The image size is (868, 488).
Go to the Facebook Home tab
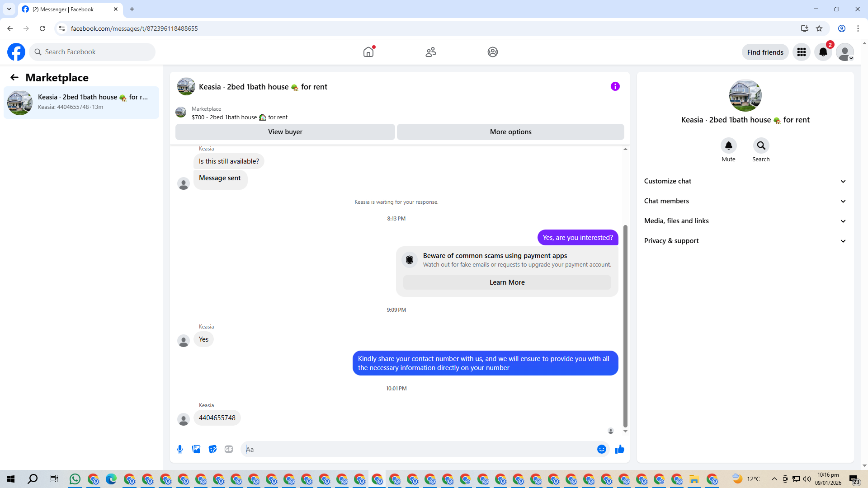click(368, 52)
